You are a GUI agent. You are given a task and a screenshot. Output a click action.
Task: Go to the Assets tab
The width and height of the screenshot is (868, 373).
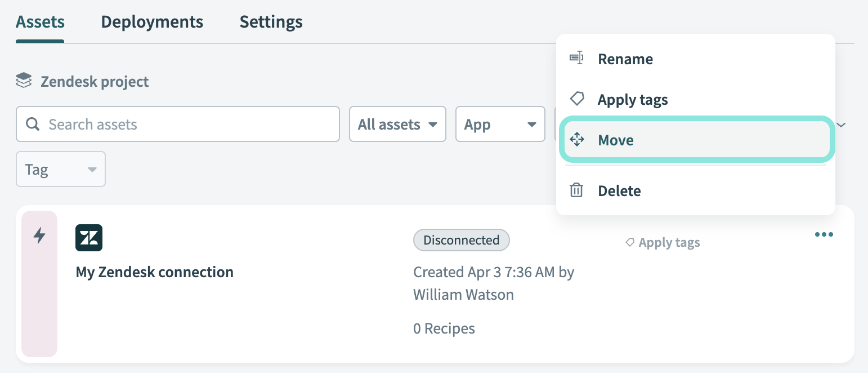40,22
